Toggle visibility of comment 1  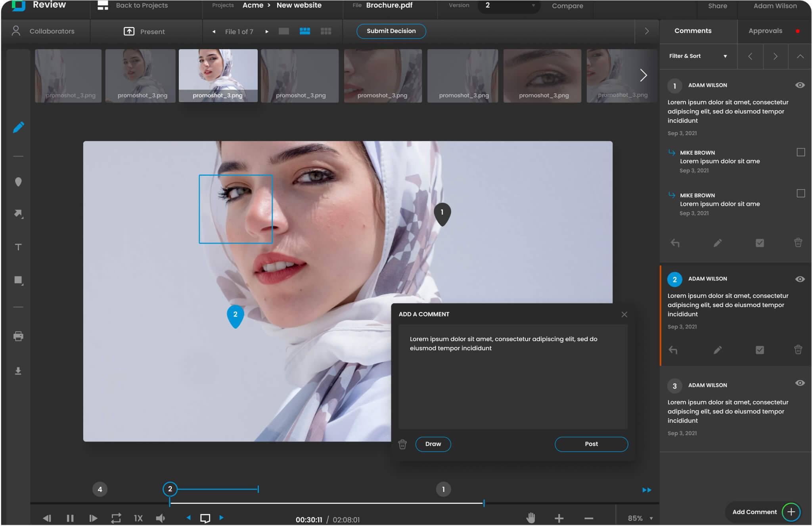click(800, 85)
